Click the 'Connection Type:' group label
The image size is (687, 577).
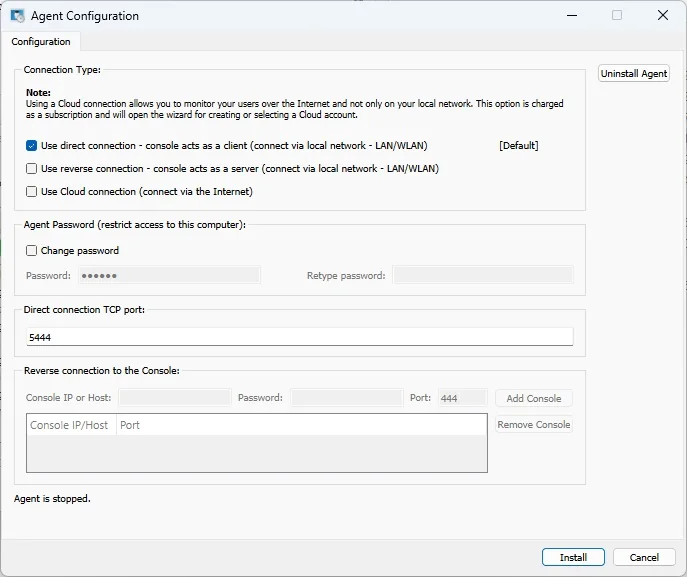click(62, 70)
